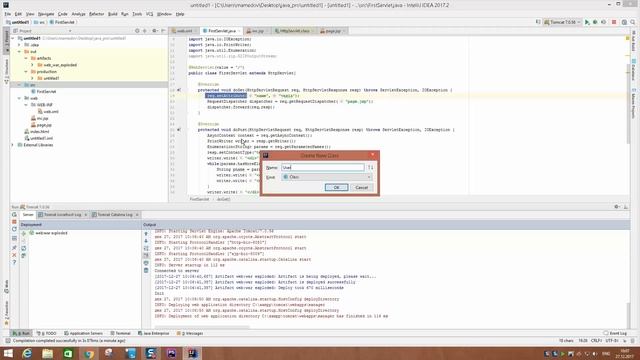Stop the server with top toolbar red square
Image resolution: width=640 pixels, height=360 pixels.
tap(614, 22)
